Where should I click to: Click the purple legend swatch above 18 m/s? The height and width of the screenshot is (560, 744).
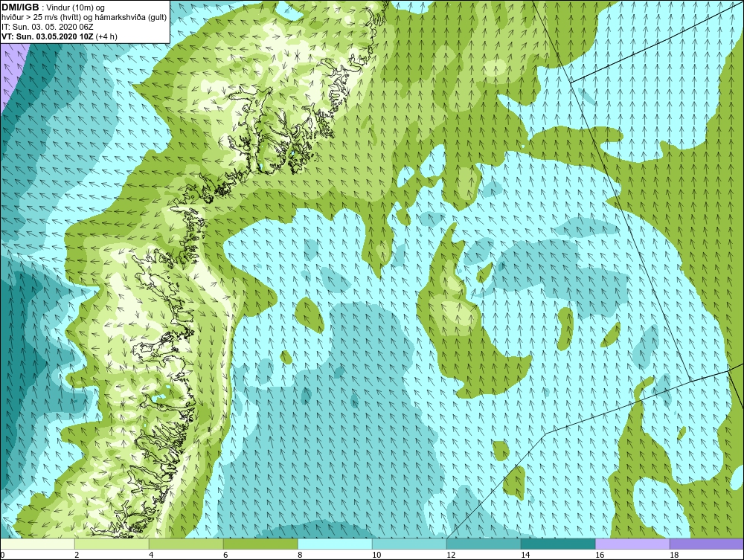click(707, 544)
